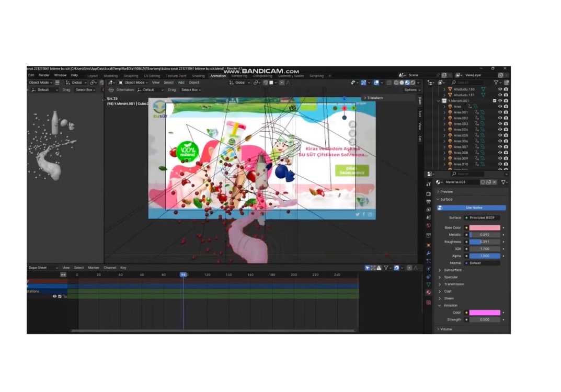Open the outliner filter funnel icon

click(x=497, y=82)
